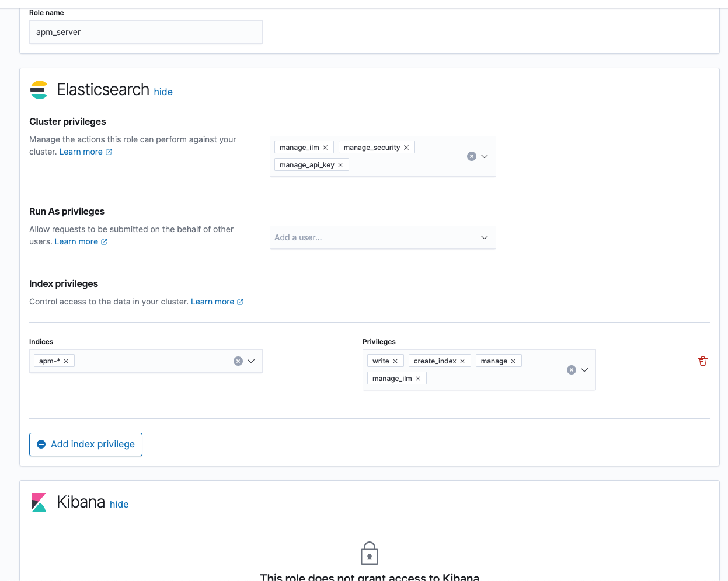
Task: Clear all index privileges with the clear icon
Action: pos(572,370)
